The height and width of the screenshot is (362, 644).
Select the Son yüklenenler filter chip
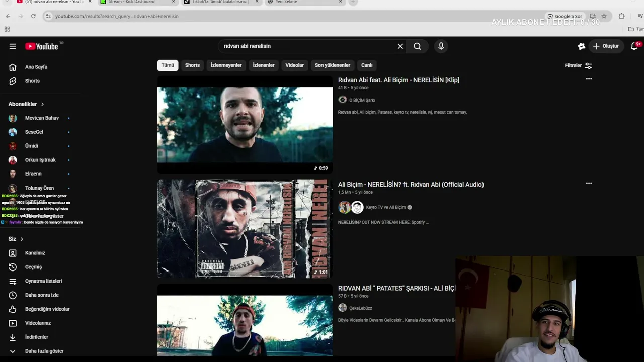click(x=333, y=65)
